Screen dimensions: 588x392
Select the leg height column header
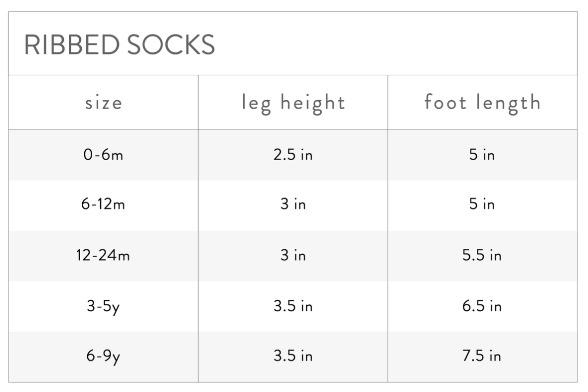coord(293,103)
